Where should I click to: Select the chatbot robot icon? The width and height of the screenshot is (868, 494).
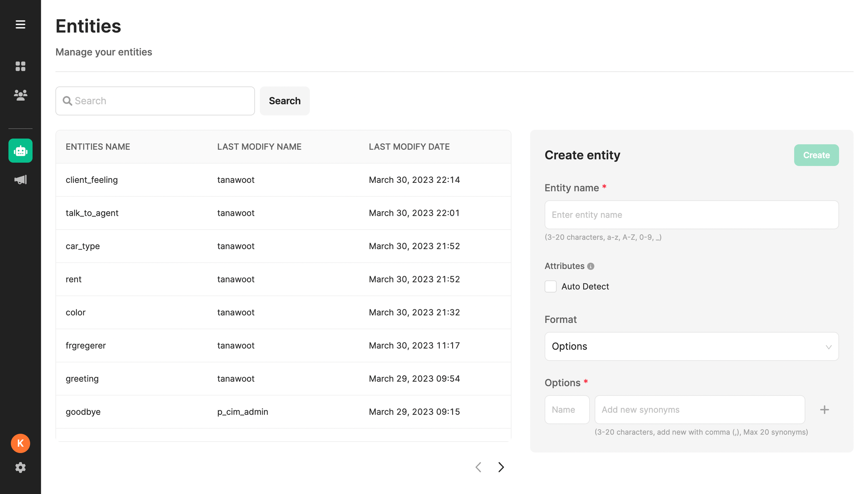tap(20, 151)
